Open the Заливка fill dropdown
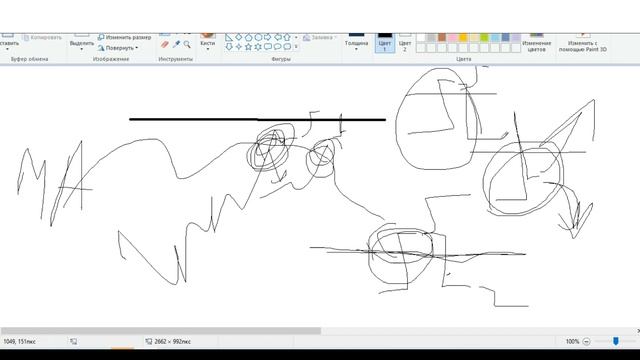640x360 pixels. (320, 38)
